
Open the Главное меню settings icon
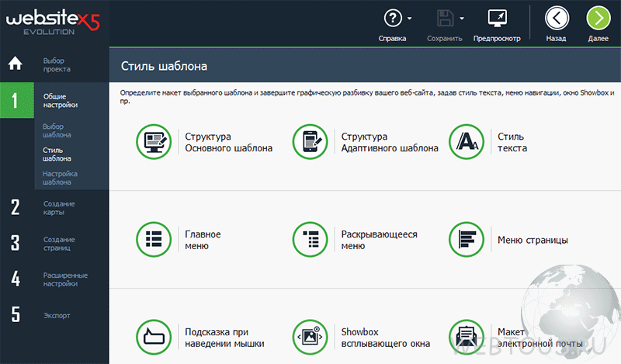pyautogui.click(x=153, y=240)
